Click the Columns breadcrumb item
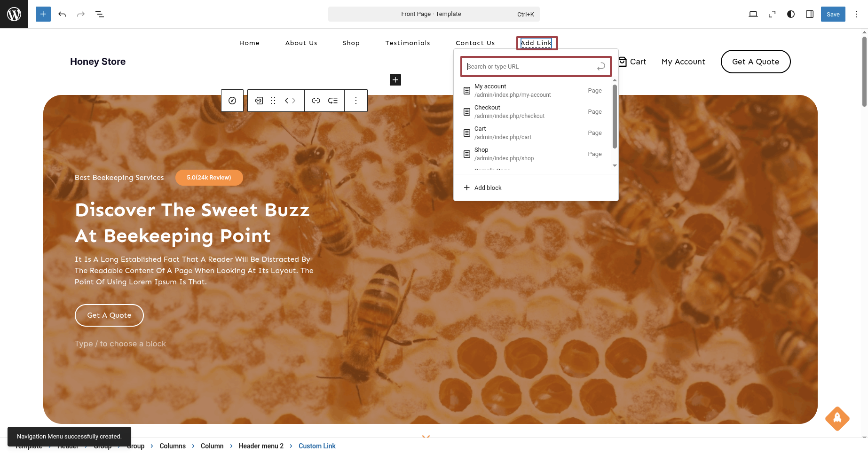 173,446
